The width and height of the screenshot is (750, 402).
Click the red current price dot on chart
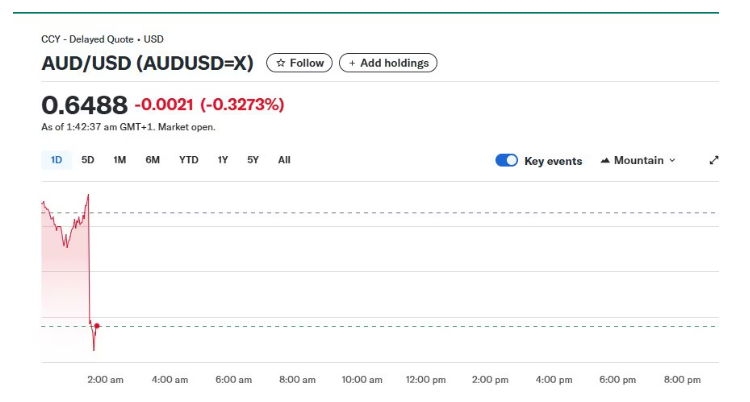[x=97, y=326]
